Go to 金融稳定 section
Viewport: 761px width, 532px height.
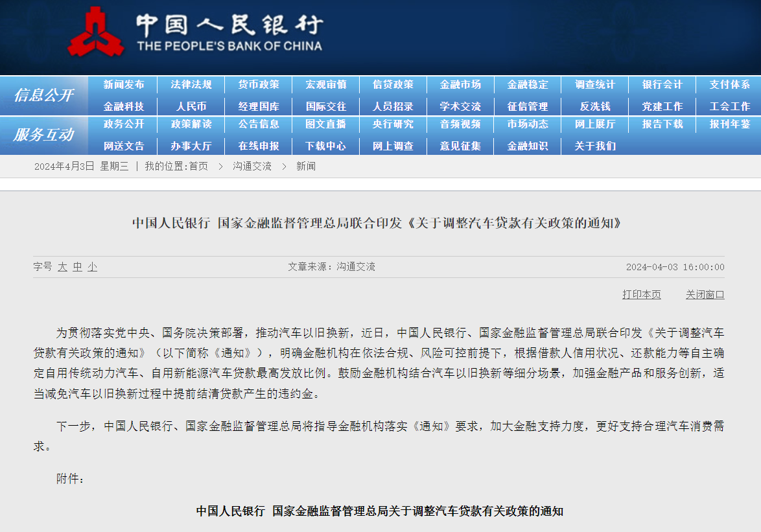(528, 85)
